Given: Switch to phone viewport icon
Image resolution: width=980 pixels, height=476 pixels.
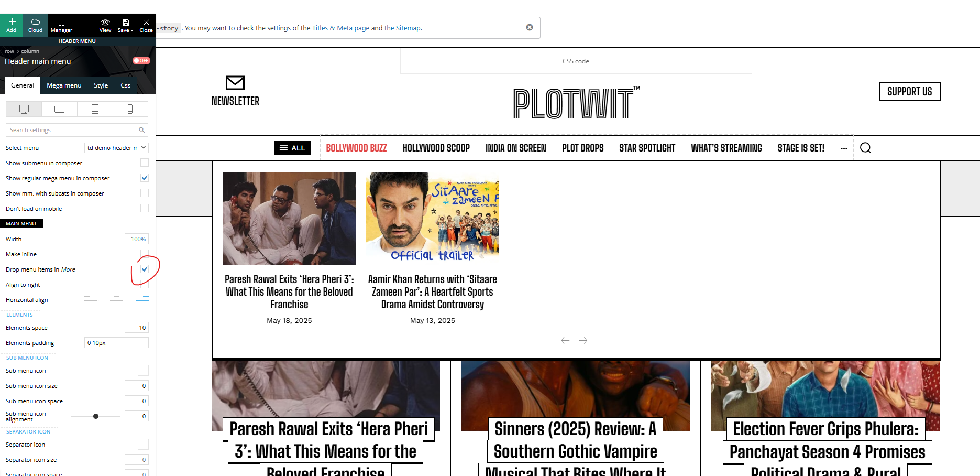Looking at the screenshot, I should (130, 109).
